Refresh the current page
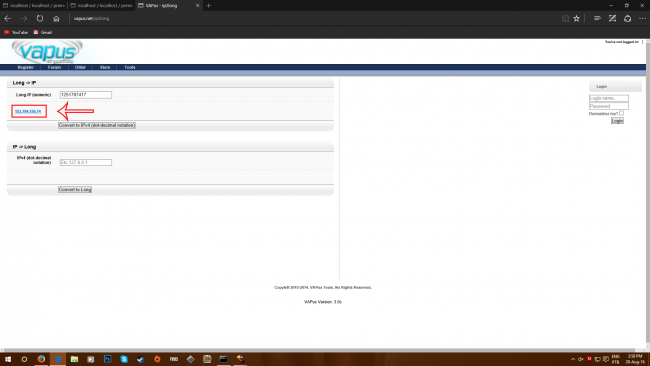The width and height of the screenshot is (650, 366). point(40,18)
